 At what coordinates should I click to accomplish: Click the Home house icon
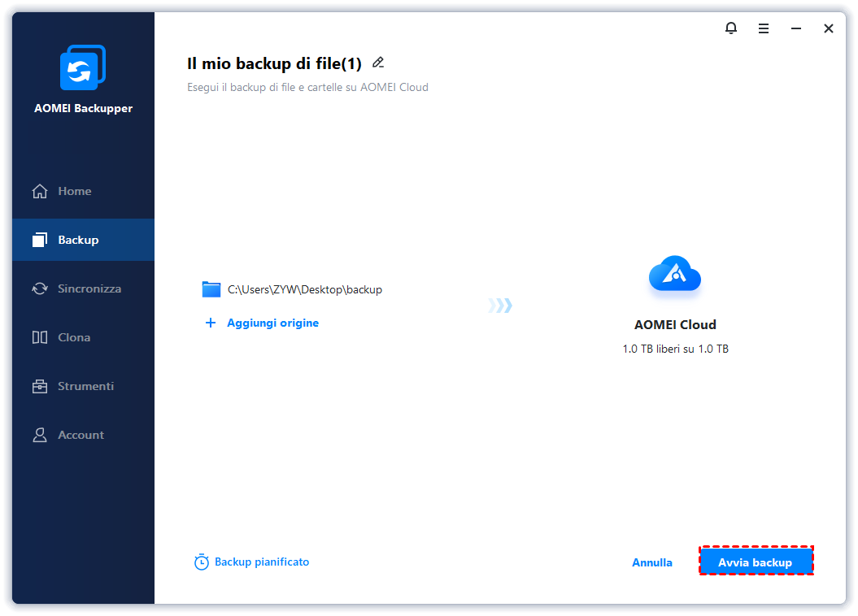pos(39,191)
